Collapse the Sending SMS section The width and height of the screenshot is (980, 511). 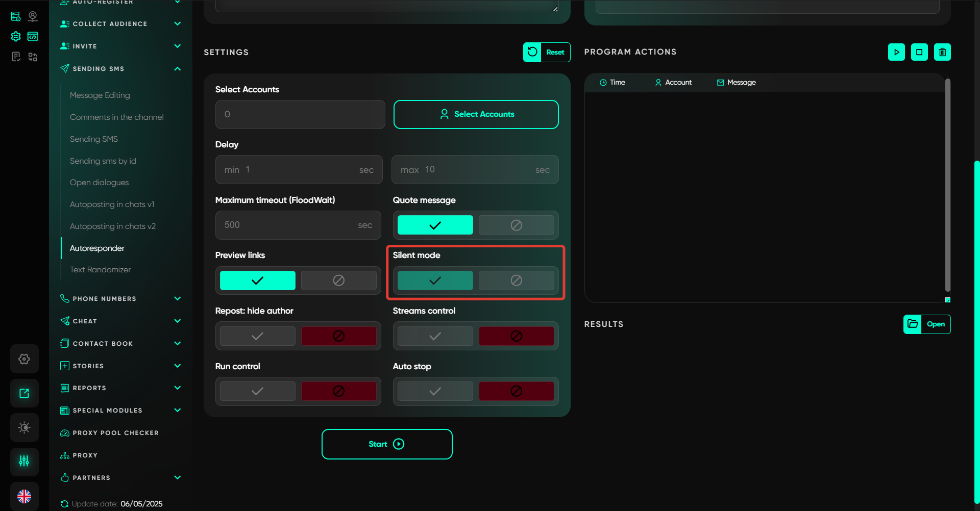point(177,69)
